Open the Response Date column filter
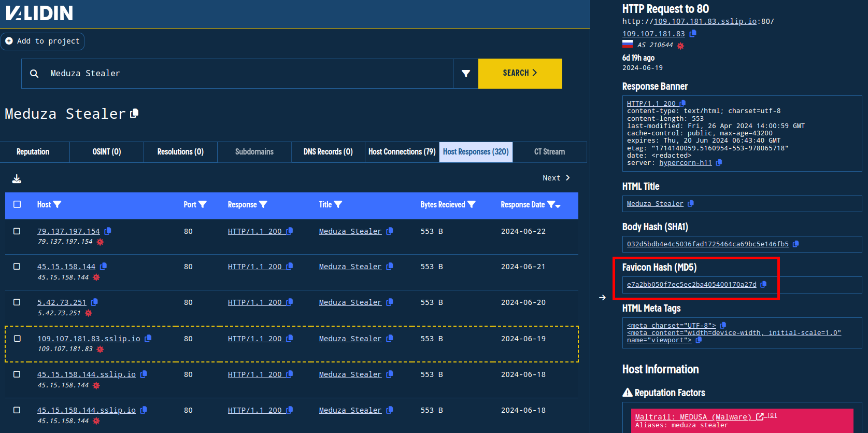The image size is (868, 433). (551, 204)
